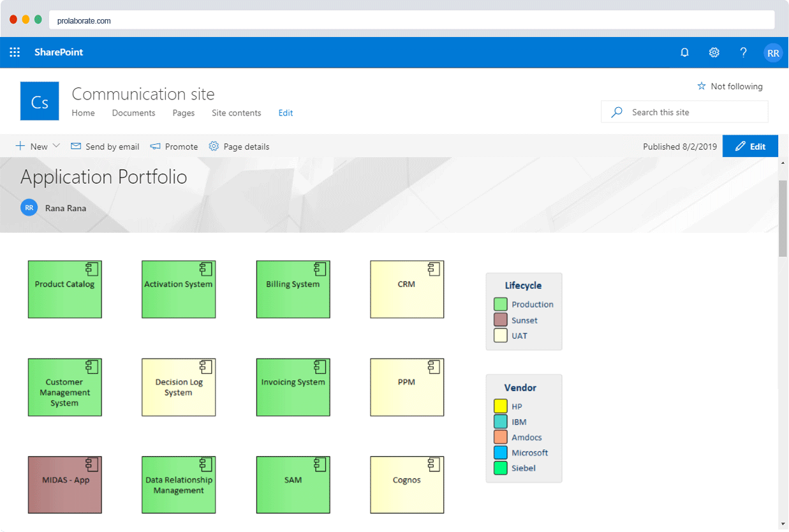Click the UAT legend swatch
The image size is (789, 532).
[x=501, y=336]
